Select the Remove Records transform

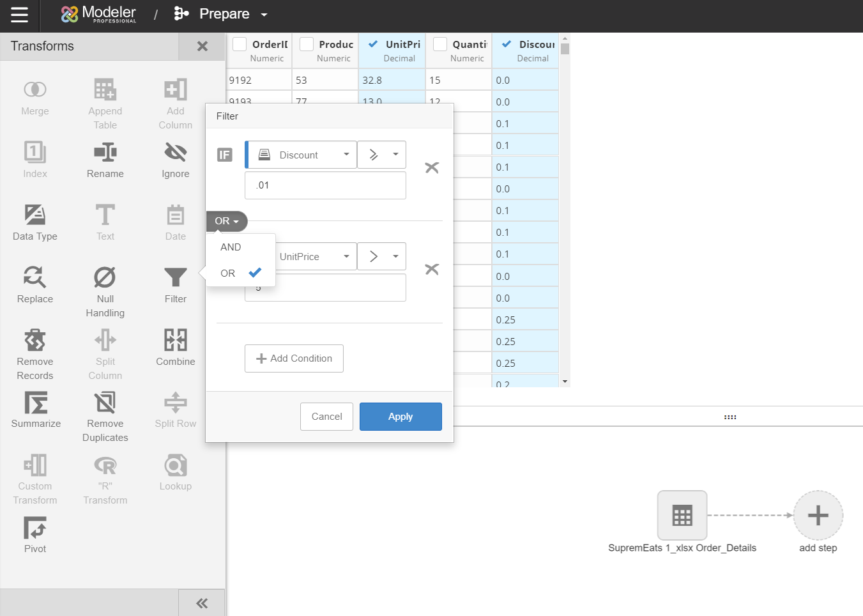[34, 341]
